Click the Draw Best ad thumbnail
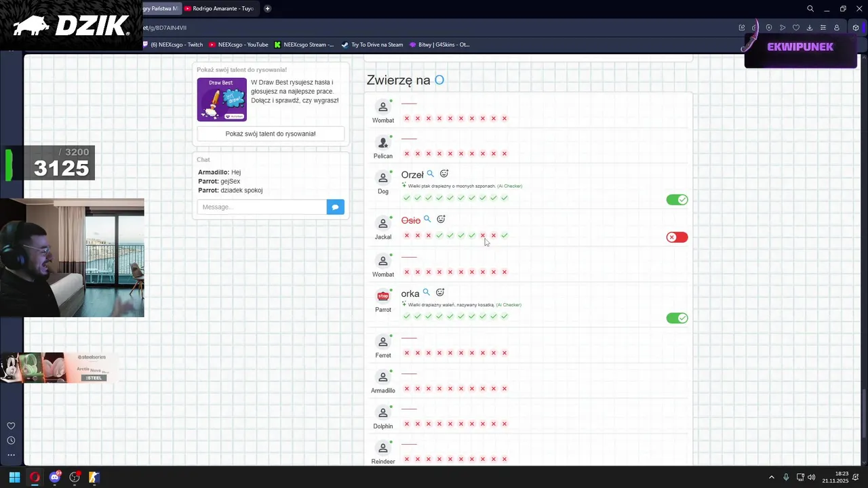The image size is (868, 488). tap(222, 99)
